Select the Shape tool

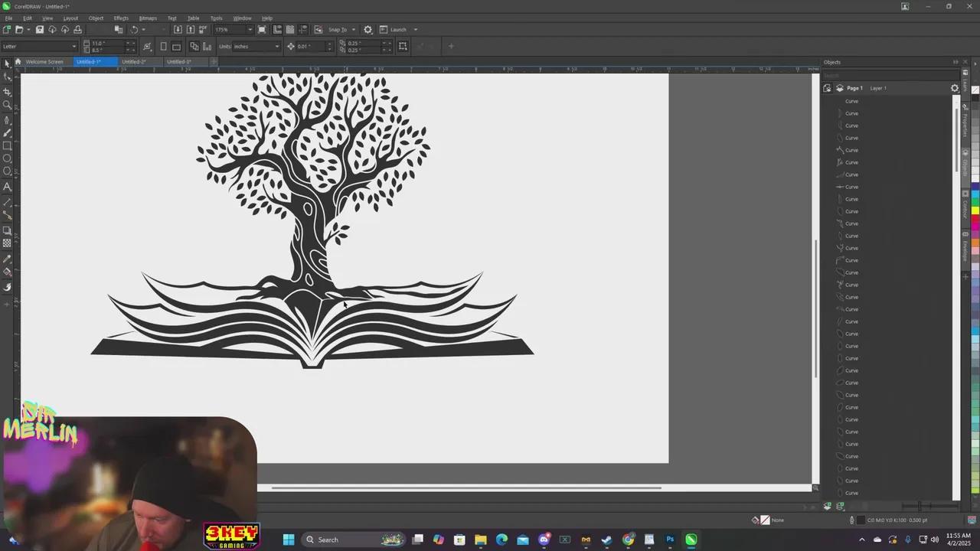pyautogui.click(x=7, y=77)
